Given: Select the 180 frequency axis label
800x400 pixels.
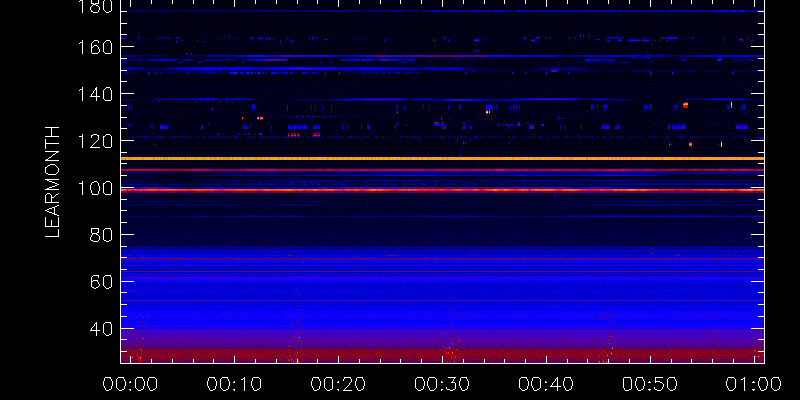Looking at the screenshot, I should tap(95, 6).
